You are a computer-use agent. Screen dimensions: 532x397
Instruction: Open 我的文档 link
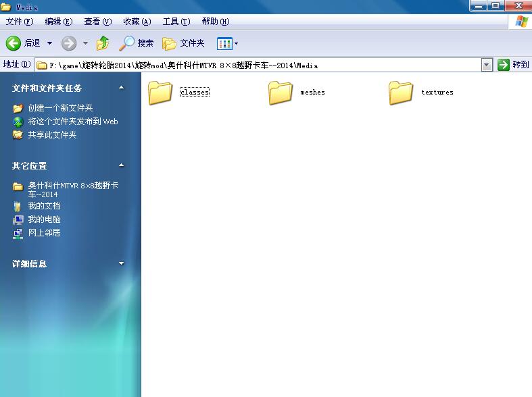44,206
